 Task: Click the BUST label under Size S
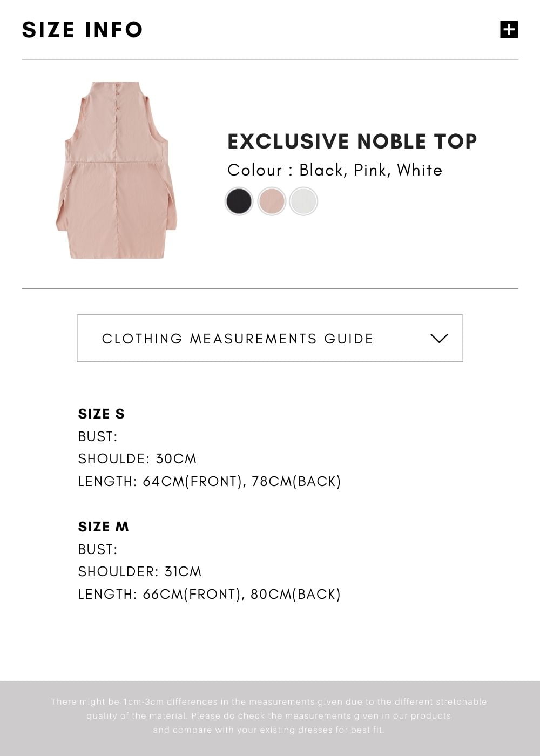pyautogui.click(x=98, y=436)
